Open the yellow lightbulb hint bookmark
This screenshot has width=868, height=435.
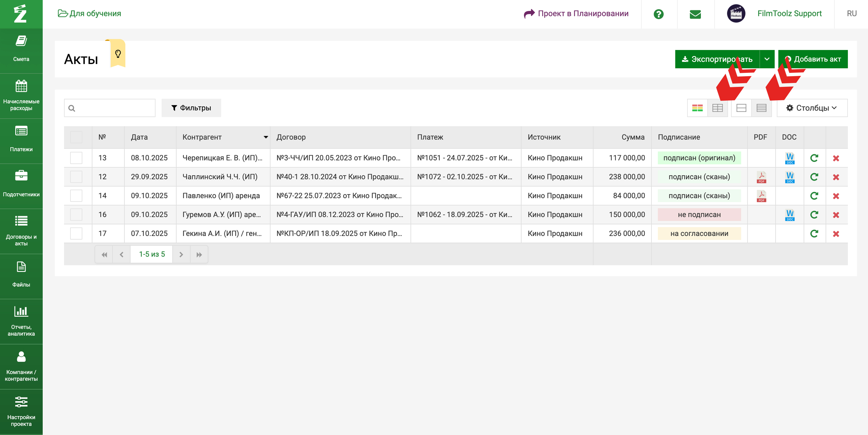[118, 54]
